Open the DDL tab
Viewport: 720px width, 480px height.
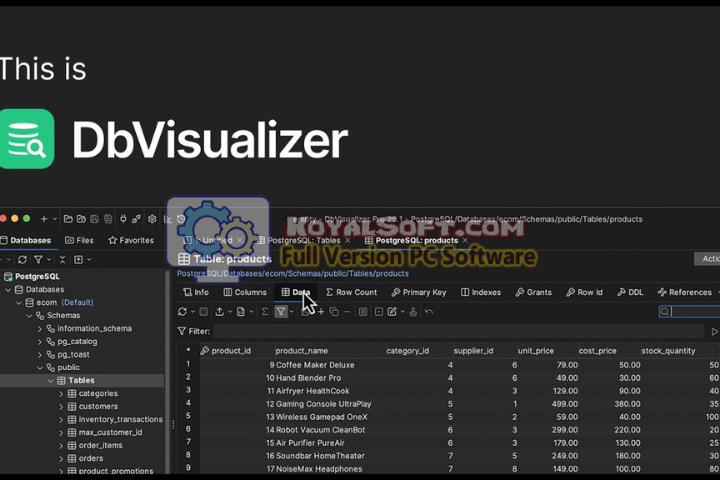(x=630, y=292)
